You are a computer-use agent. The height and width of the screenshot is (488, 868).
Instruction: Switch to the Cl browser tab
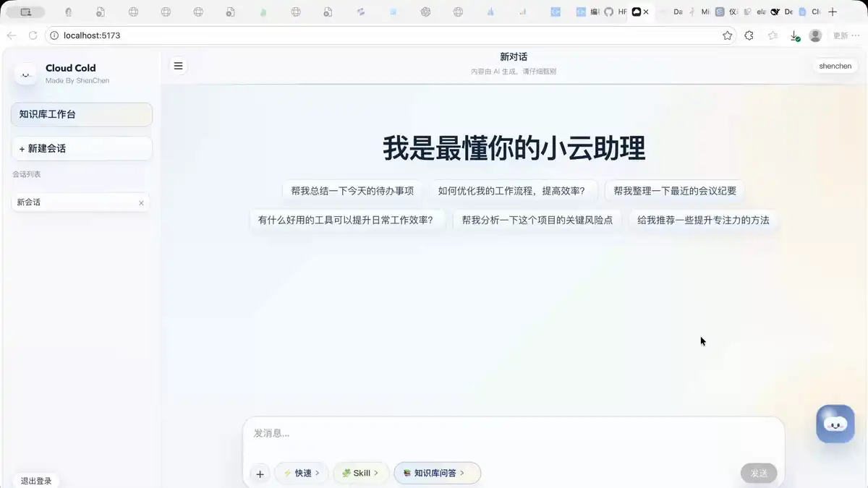[809, 12]
